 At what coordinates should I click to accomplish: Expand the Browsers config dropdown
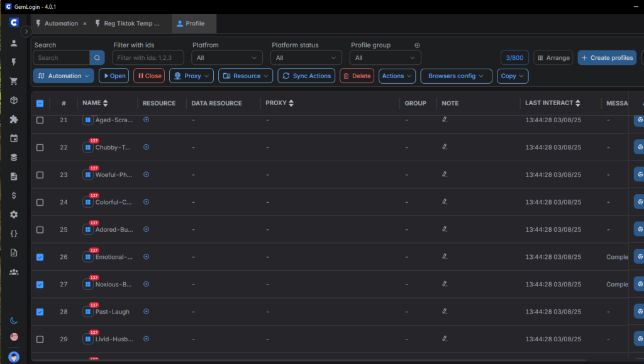click(456, 76)
